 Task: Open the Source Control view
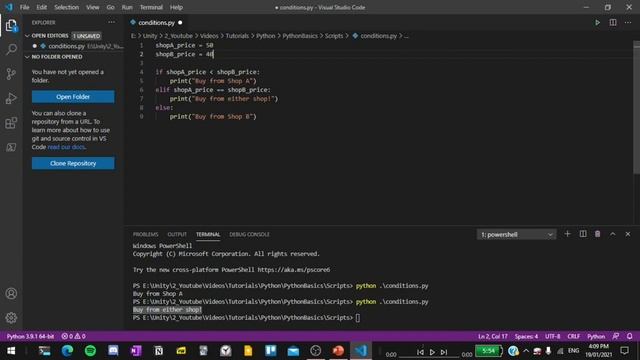[11, 74]
